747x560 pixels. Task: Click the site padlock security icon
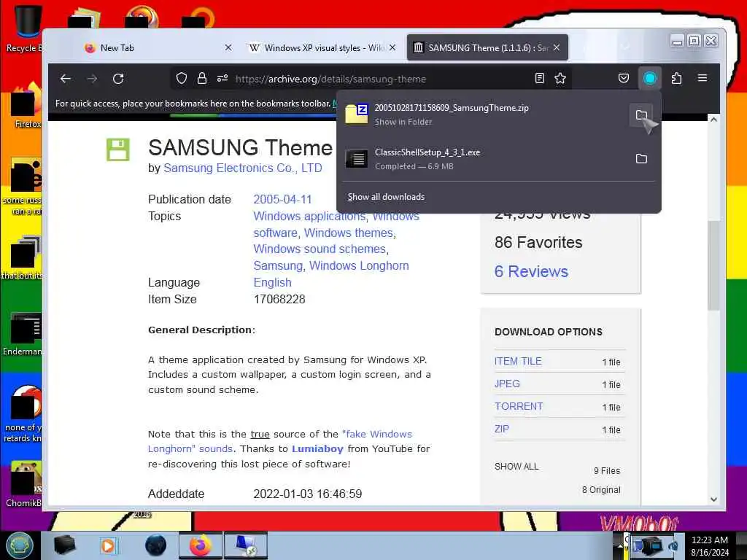pos(202,79)
